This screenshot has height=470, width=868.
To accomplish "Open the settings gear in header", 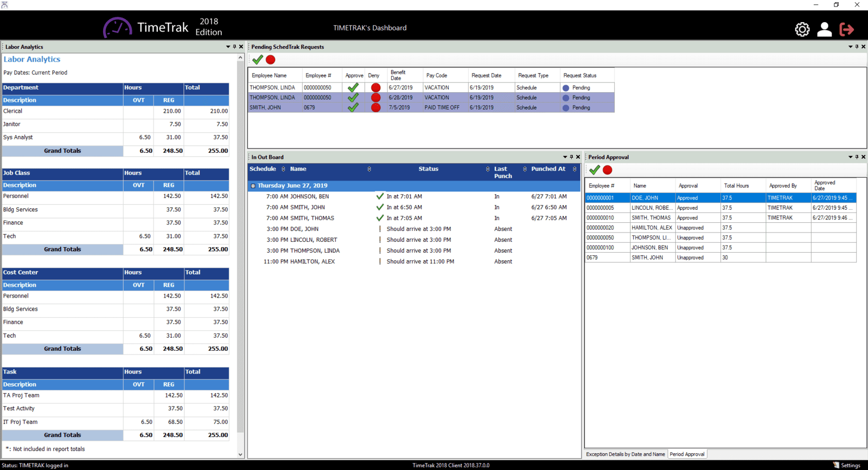I will (802, 29).
